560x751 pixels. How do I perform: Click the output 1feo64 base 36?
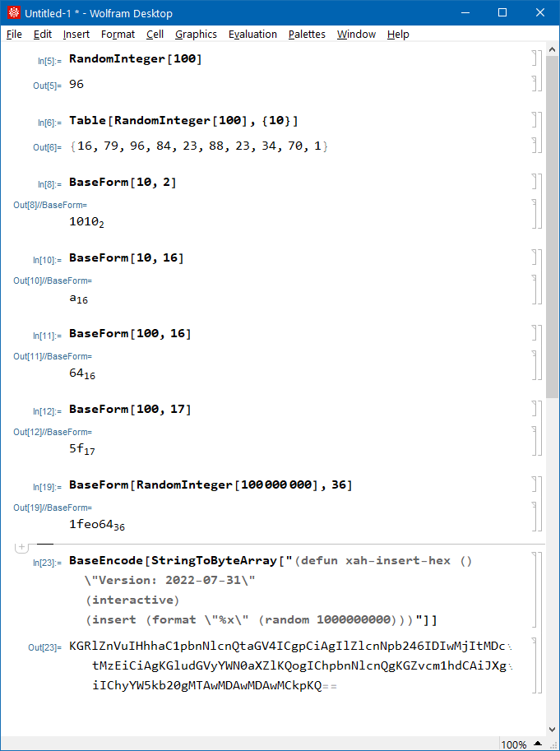[97, 525]
